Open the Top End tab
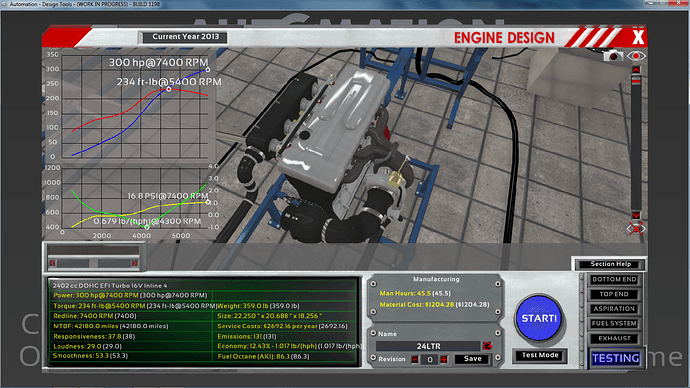Viewport: 690px width, 388px height. [614, 294]
